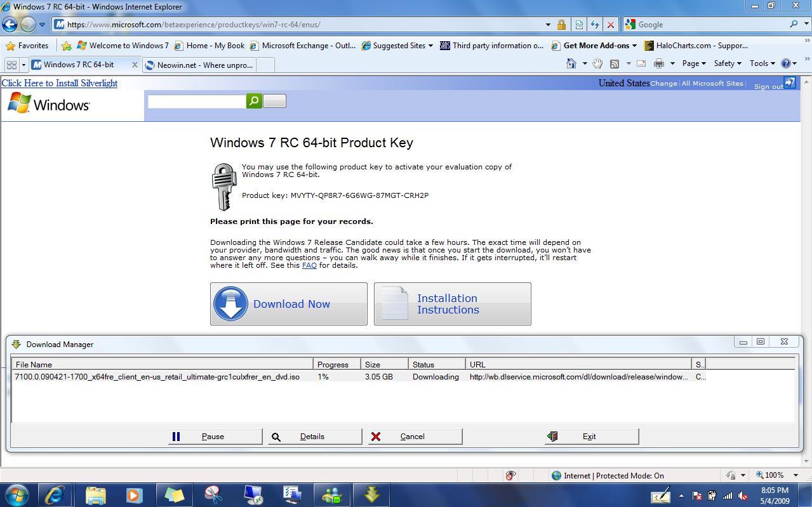Viewport: 812px width, 507px height.
Task: Open the zoom level 100% dropdown
Action: click(x=795, y=475)
